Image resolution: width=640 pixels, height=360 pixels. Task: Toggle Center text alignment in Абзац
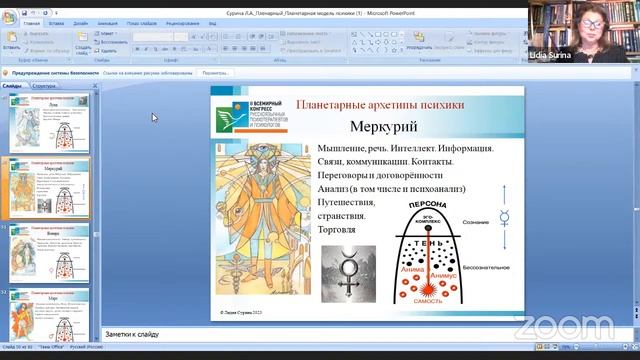coord(235,49)
